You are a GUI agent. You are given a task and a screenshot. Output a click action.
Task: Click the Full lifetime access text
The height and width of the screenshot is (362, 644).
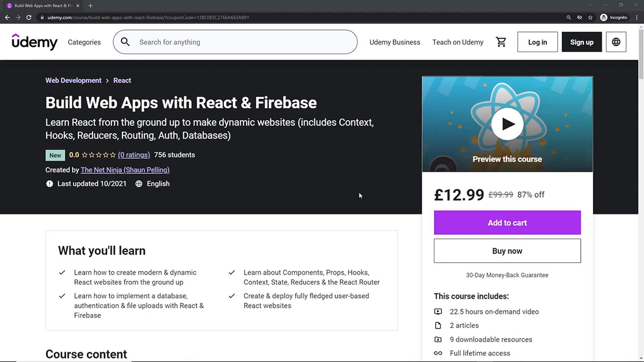coord(480,353)
